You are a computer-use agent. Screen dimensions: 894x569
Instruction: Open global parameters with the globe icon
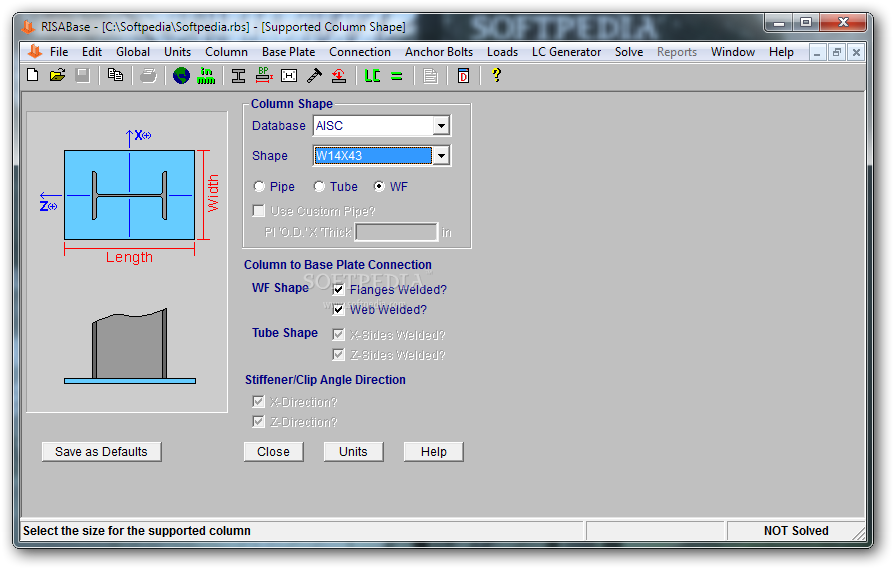(x=181, y=75)
